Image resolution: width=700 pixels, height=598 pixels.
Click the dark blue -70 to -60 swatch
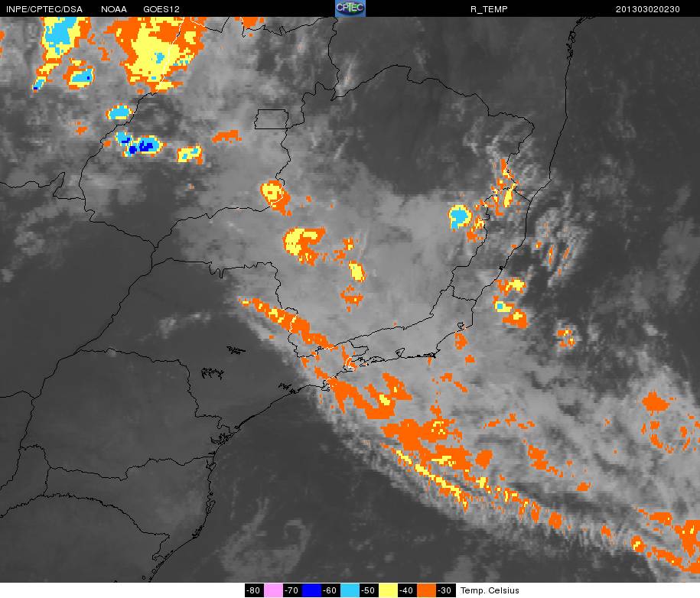[x=311, y=590]
